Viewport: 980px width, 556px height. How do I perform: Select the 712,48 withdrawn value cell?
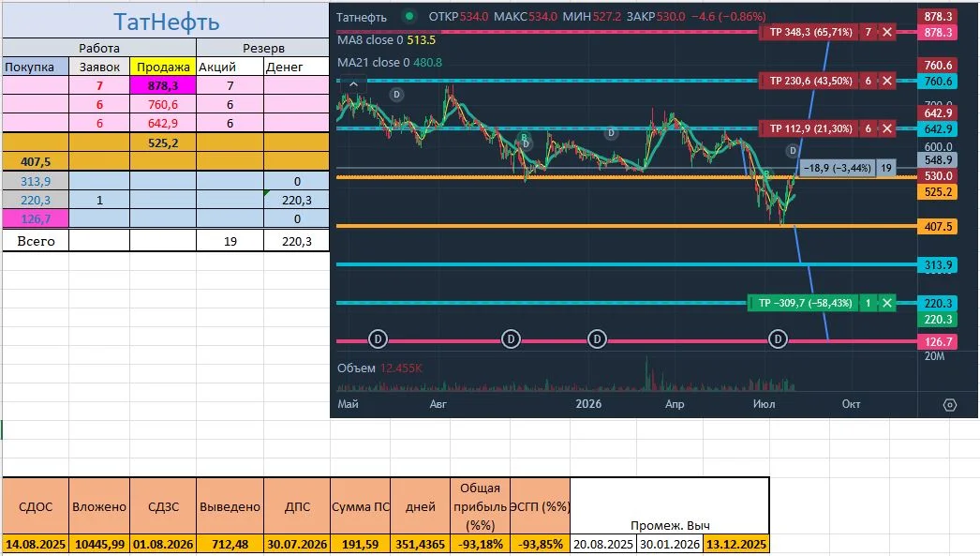pos(230,544)
